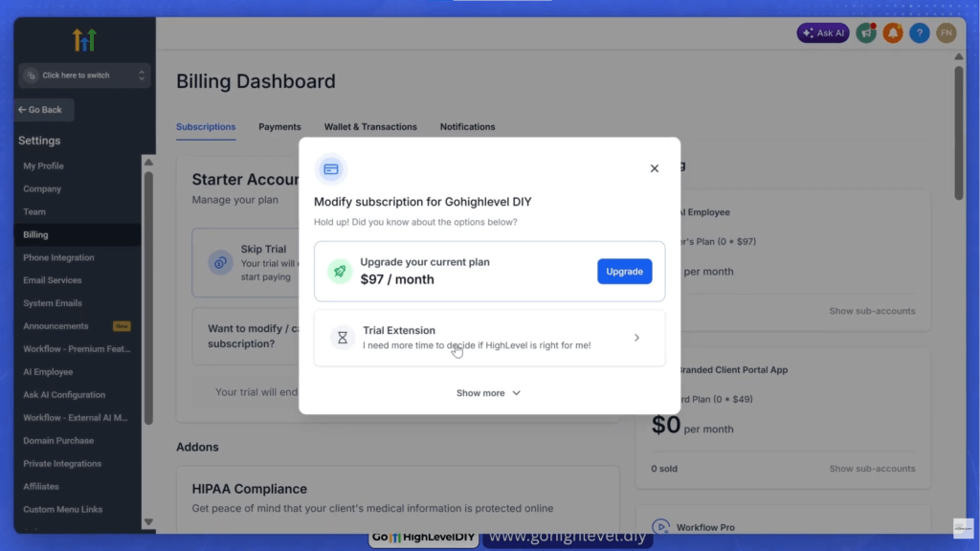Open Workflow - Premium Features item
Image resolution: width=980 pixels, height=551 pixels.
pyautogui.click(x=77, y=348)
